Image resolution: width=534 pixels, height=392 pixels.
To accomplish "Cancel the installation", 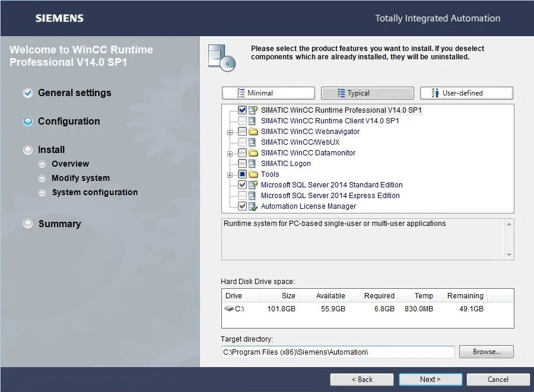I will coord(498,380).
